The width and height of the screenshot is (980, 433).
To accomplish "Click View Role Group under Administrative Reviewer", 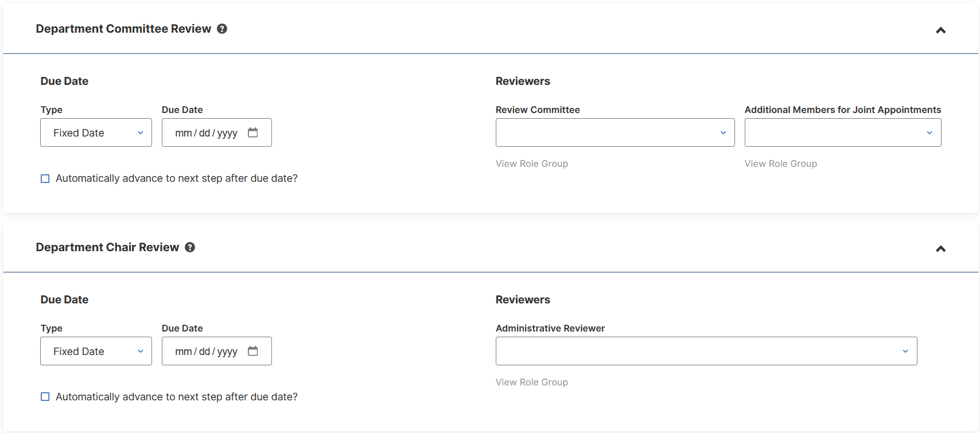I will click(x=532, y=382).
